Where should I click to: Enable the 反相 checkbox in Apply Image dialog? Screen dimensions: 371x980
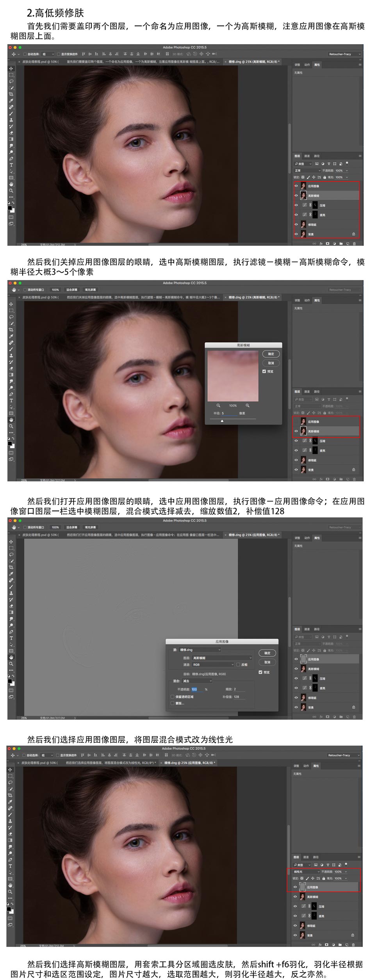[x=238, y=665]
